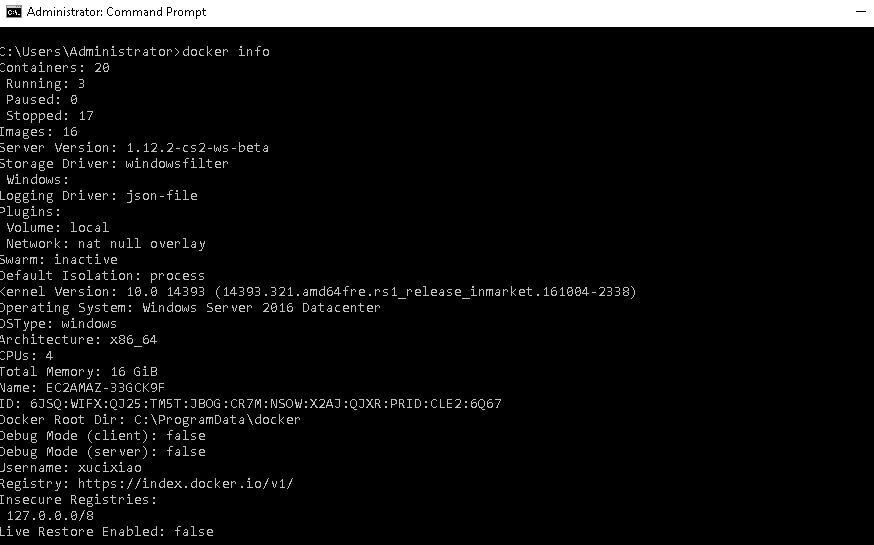Click the registry URL https://index.docker.io/v1/
The width and height of the screenshot is (874, 545).
[186, 484]
